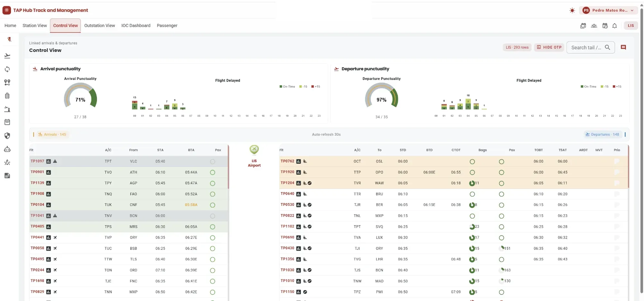
Task: Unpin the sidebar with the pin icon
Action: (9, 39)
